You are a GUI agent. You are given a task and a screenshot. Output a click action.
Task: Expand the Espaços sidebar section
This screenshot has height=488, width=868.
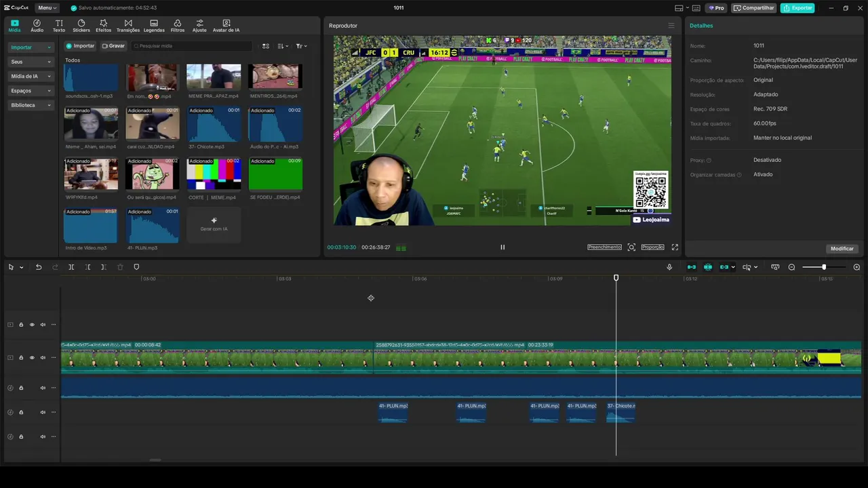pyautogui.click(x=31, y=90)
